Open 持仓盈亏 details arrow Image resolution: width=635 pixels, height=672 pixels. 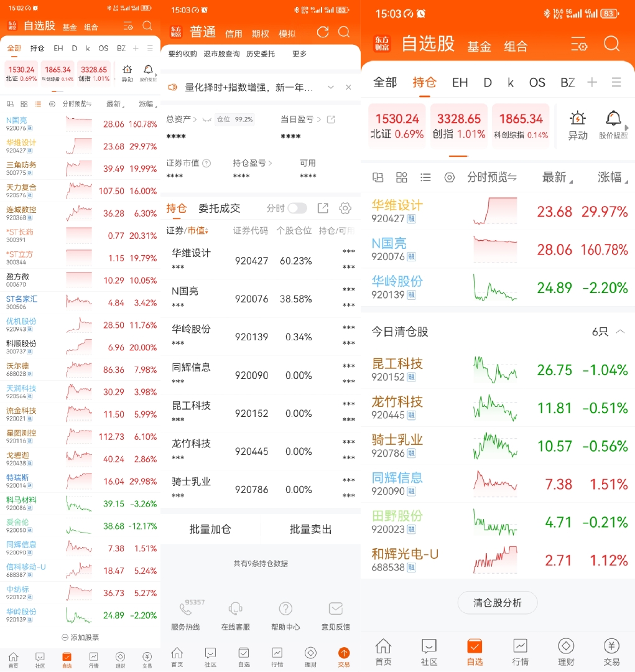270,163
